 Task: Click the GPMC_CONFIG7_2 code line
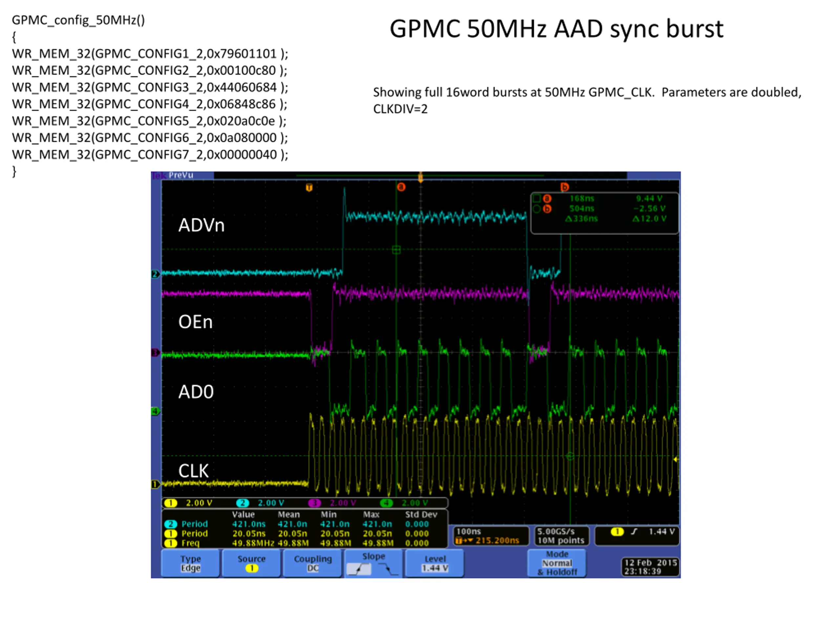pos(150,155)
